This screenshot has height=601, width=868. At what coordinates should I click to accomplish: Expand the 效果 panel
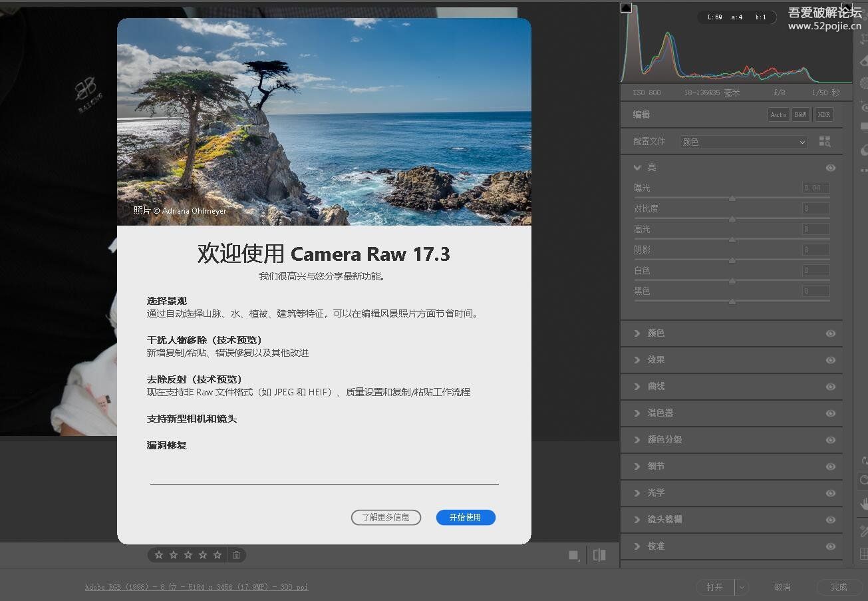[637, 360]
